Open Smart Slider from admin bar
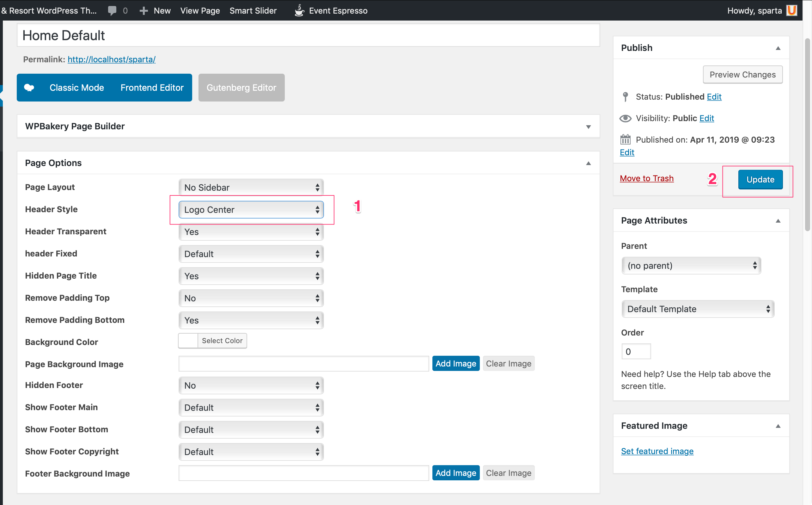Screen dimensions: 812x505 click(x=253, y=11)
